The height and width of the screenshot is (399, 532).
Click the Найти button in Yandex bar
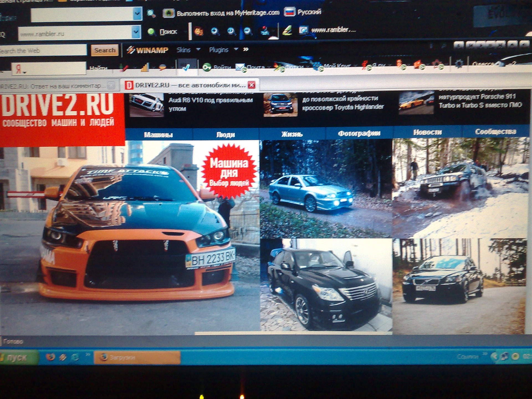point(98,68)
